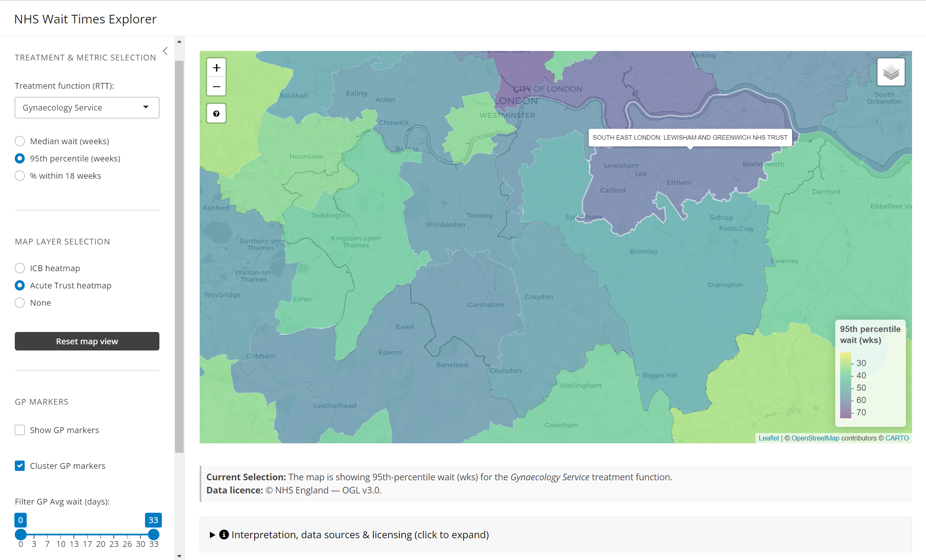This screenshot has width=926, height=560.
Task: Open the Treatment function dropdown
Action: pos(87,108)
